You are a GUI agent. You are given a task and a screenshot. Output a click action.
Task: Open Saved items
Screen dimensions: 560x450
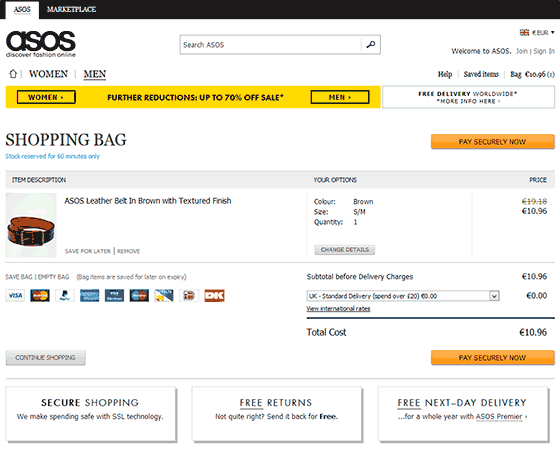point(481,74)
